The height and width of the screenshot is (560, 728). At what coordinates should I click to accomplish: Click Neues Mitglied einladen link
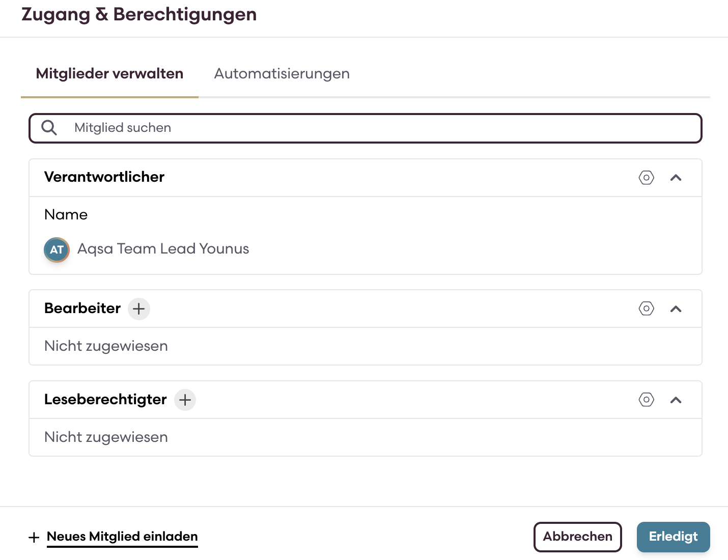pos(122,537)
